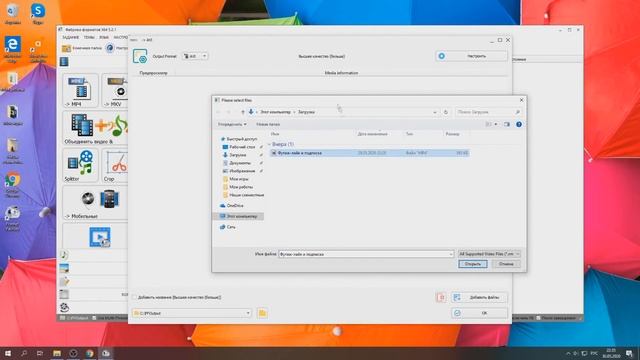Open the Microsoft Edge desktop shortcut

pyautogui.click(x=13, y=49)
